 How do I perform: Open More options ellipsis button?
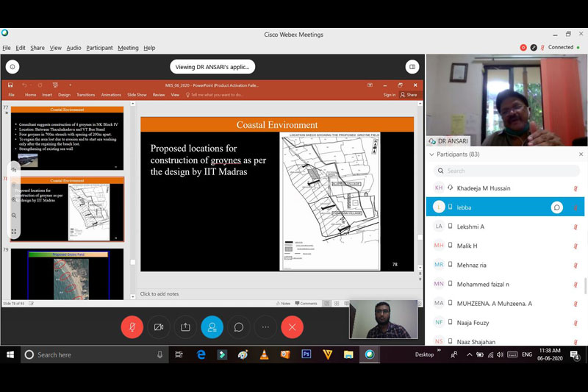(x=265, y=327)
